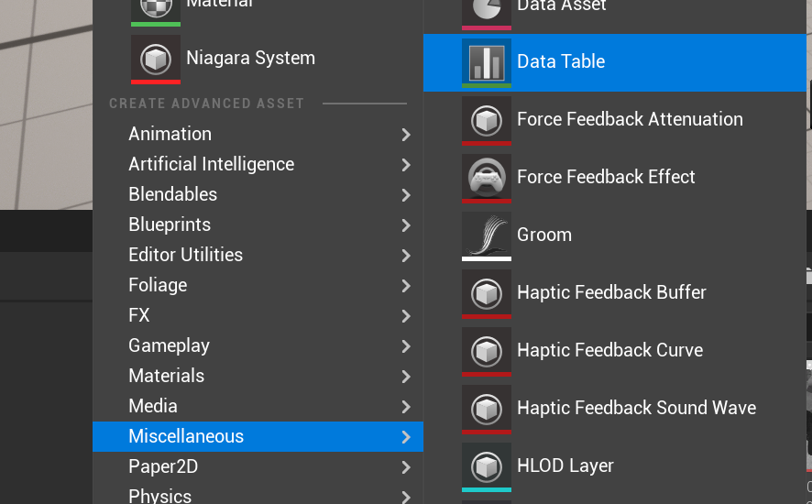Expand the Blueprints submenu arrow
Viewport: 812px width, 504px height.
(406, 225)
